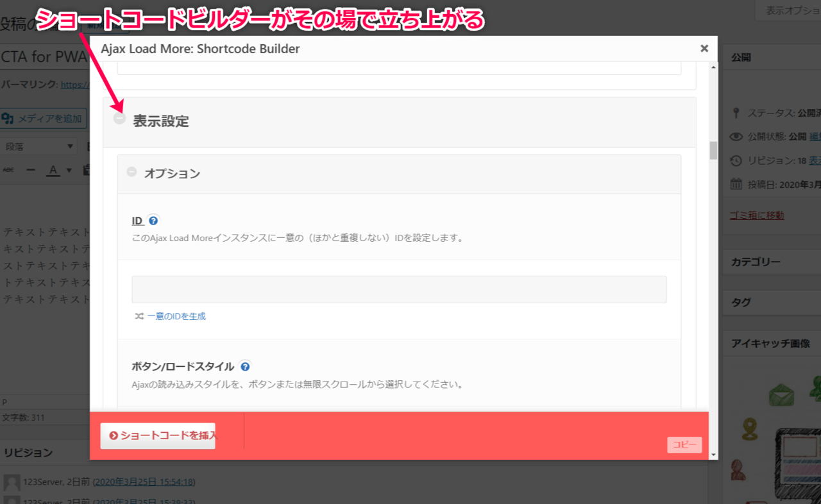Click the リビジョン section heading

pos(28,453)
